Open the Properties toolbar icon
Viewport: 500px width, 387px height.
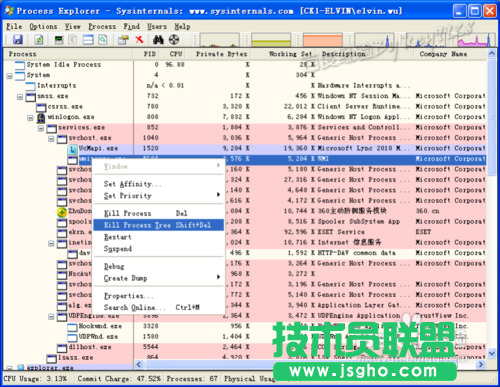click(x=123, y=40)
